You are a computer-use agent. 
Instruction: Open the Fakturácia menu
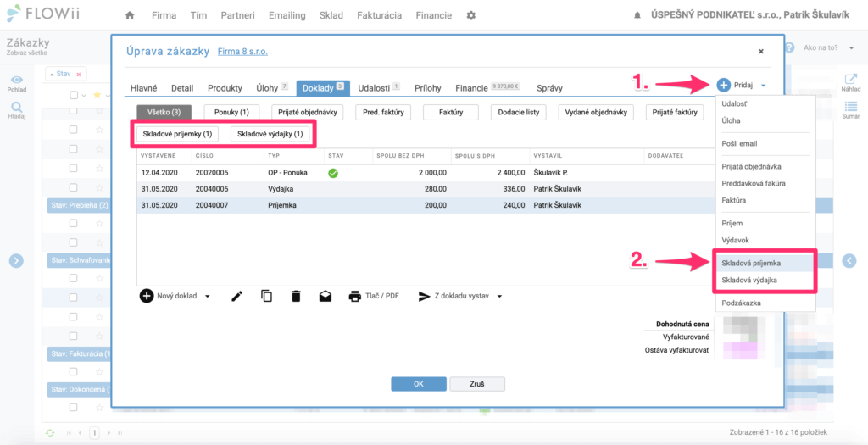tap(379, 15)
